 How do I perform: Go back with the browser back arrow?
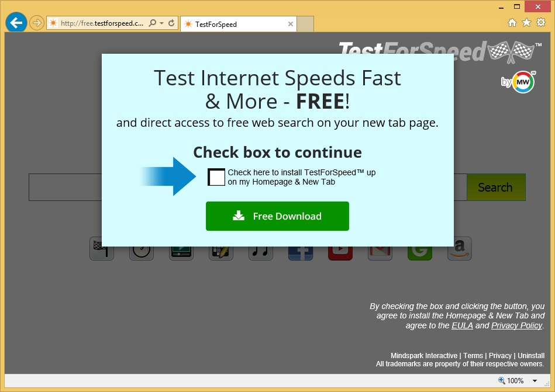[16, 23]
